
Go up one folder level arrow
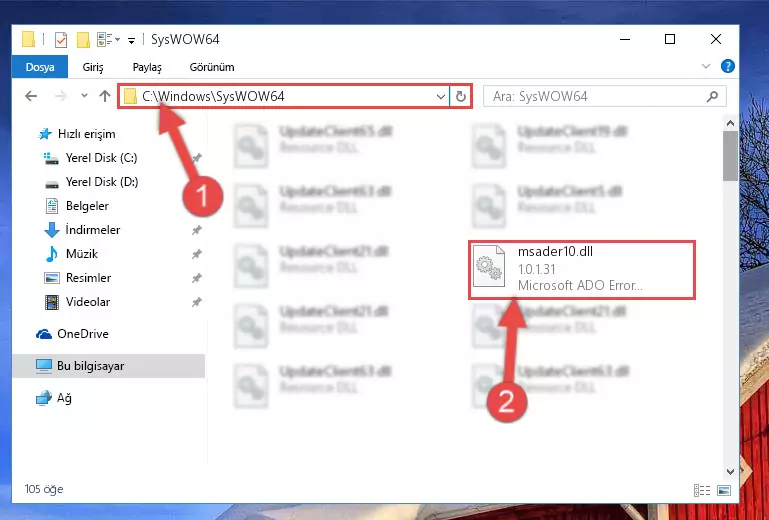104,96
